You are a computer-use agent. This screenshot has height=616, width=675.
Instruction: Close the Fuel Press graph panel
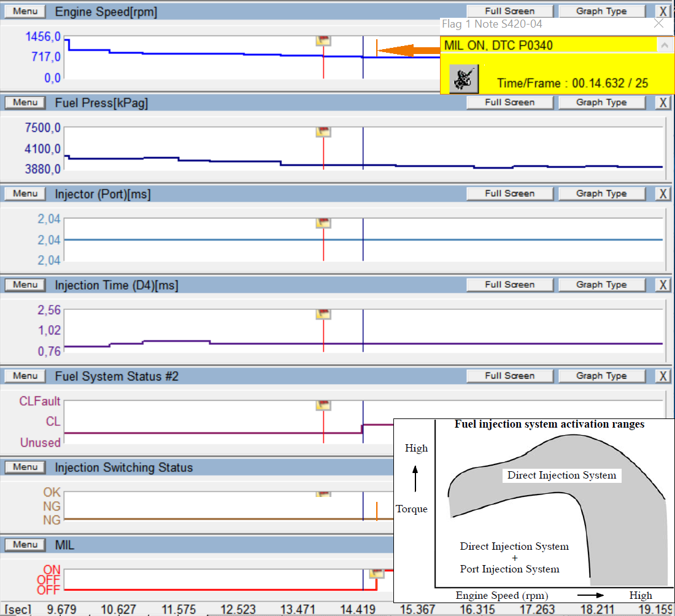point(663,103)
